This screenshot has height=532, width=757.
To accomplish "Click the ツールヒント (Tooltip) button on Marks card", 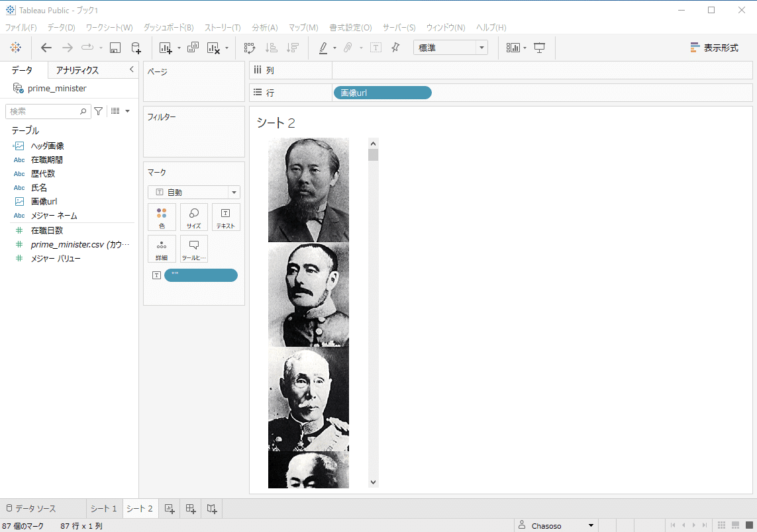I will (x=193, y=249).
